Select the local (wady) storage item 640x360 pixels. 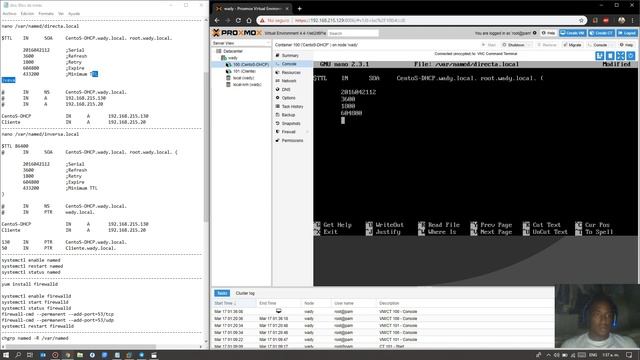[x=243, y=78]
